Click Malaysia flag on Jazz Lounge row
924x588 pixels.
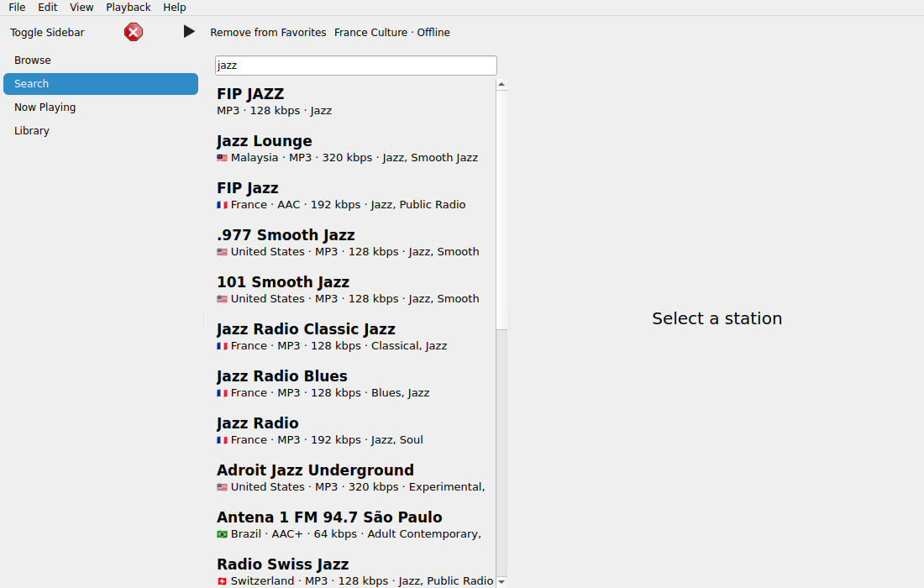point(222,158)
